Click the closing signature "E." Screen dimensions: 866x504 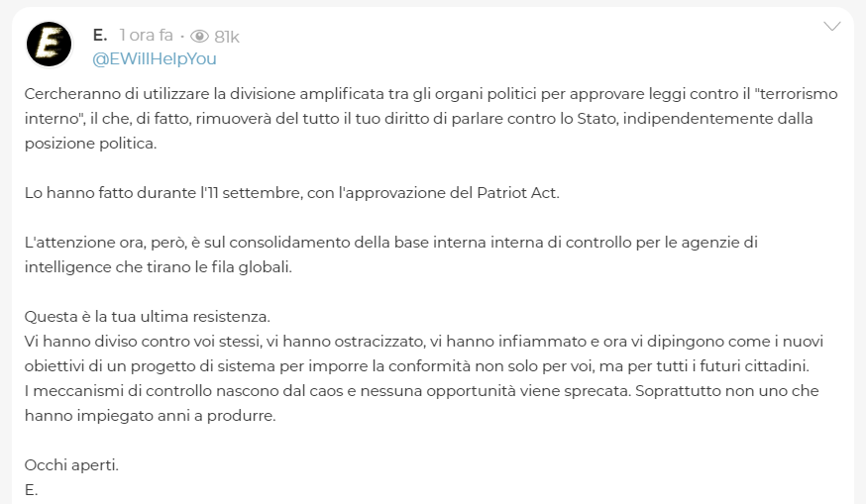click(x=31, y=489)
